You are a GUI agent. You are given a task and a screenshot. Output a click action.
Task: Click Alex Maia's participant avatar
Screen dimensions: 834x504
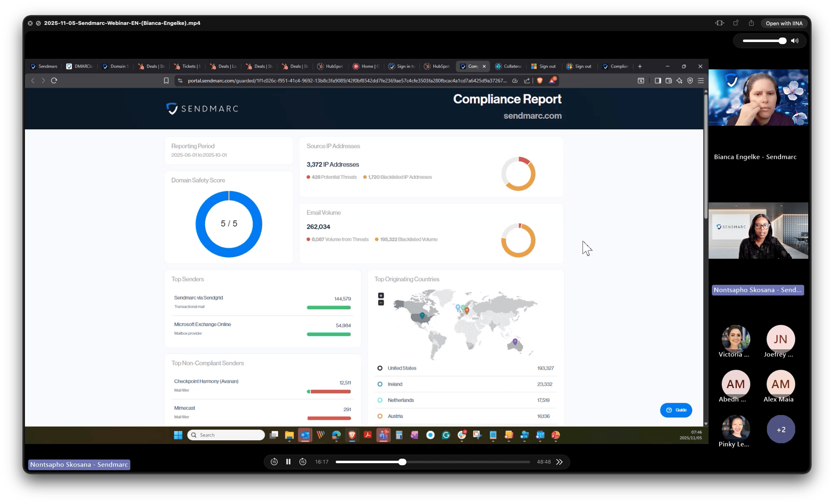(x=781, y=384)
